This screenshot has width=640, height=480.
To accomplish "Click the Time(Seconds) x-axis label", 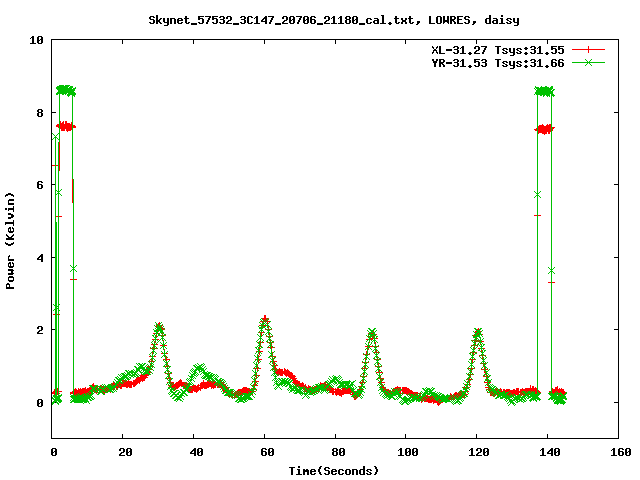I will pyautogui.click(x=333, y=471).
